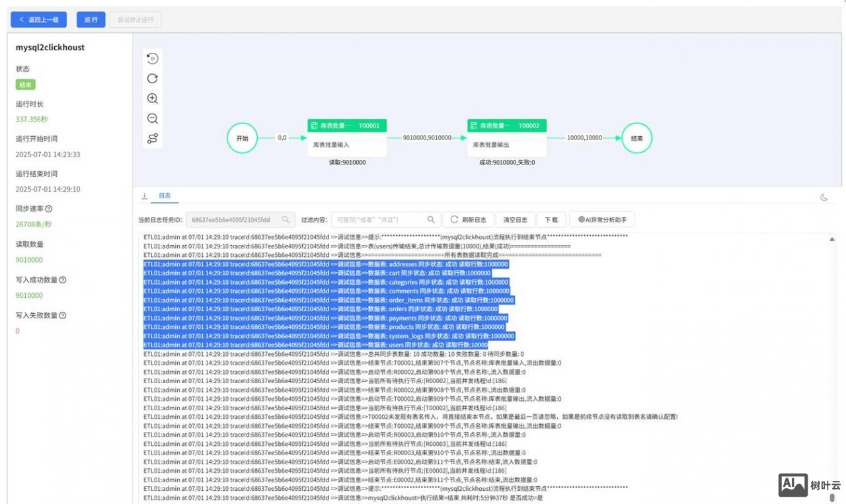846x504 pixels.
Task: Select the zoom in icon on canvas toolbar
Action: 152,98
